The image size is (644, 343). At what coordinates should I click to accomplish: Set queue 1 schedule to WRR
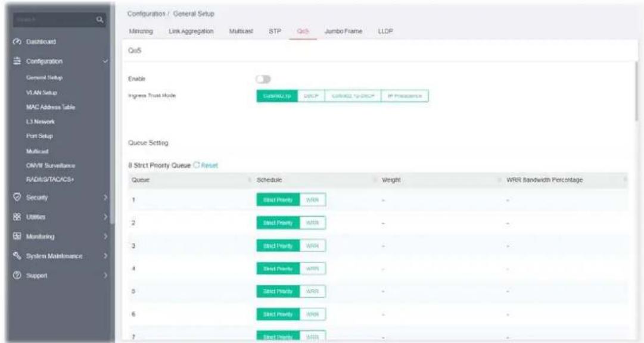[313, 200]
